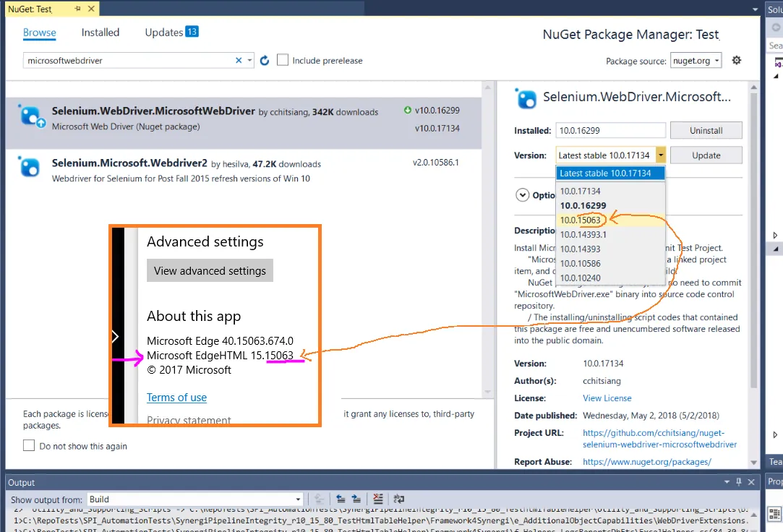Close the Output panel

click(751, 482)
